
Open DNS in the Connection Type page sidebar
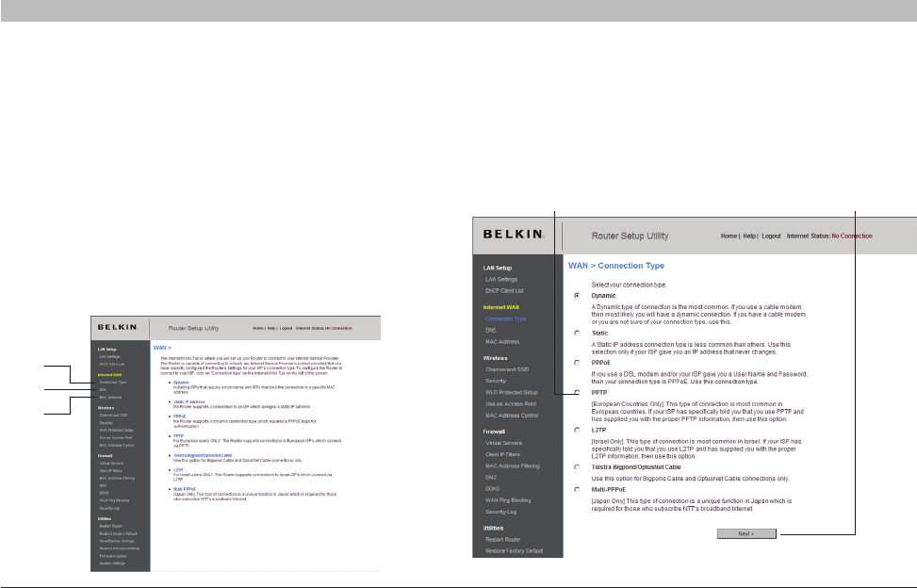491,330
